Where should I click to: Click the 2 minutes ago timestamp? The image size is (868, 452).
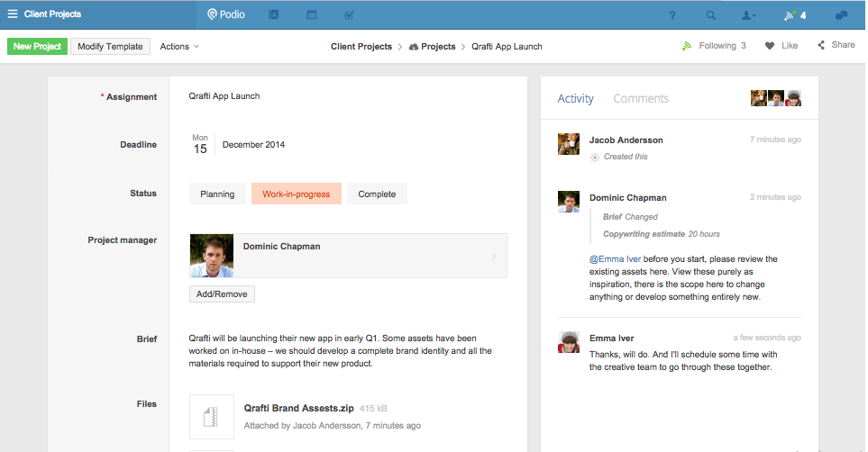pyautogui.click(x=775, y=197)
